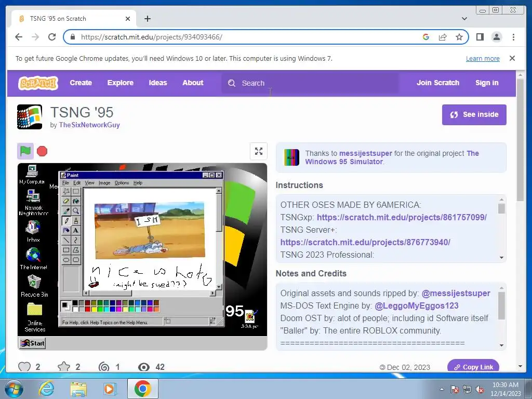532x399 pixels.
Task: Choose the Curve tool in Paint
Action: [x=76, y=241]
